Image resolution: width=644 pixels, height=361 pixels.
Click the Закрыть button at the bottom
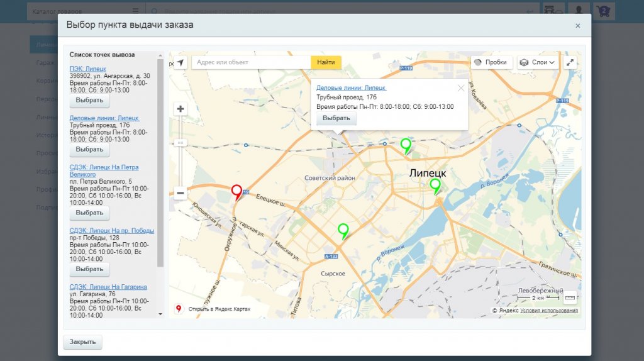(82, 342)
